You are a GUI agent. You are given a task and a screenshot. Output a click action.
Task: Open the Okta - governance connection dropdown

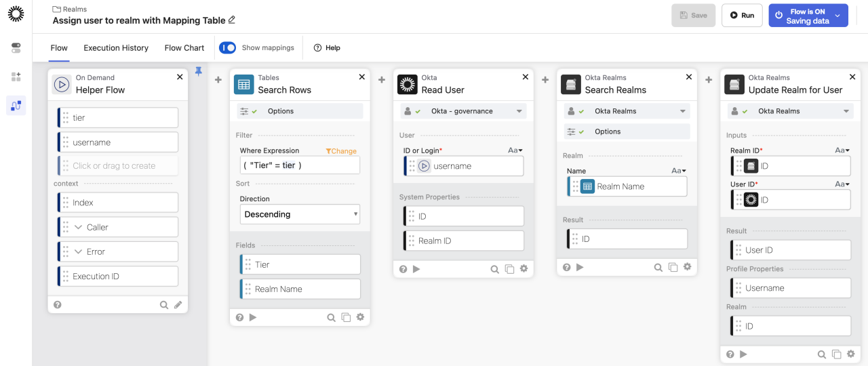[462, 111]
